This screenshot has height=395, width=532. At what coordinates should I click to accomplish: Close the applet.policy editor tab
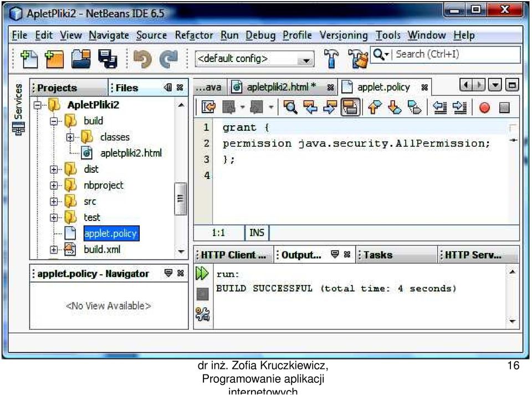[424, 88]
